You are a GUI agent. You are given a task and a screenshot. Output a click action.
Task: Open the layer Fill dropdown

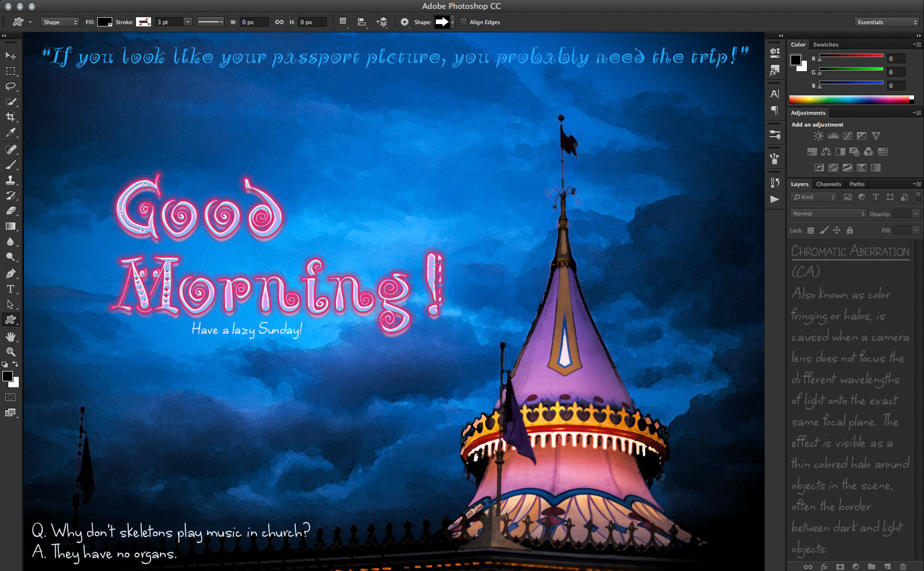[x=915, y=230]
